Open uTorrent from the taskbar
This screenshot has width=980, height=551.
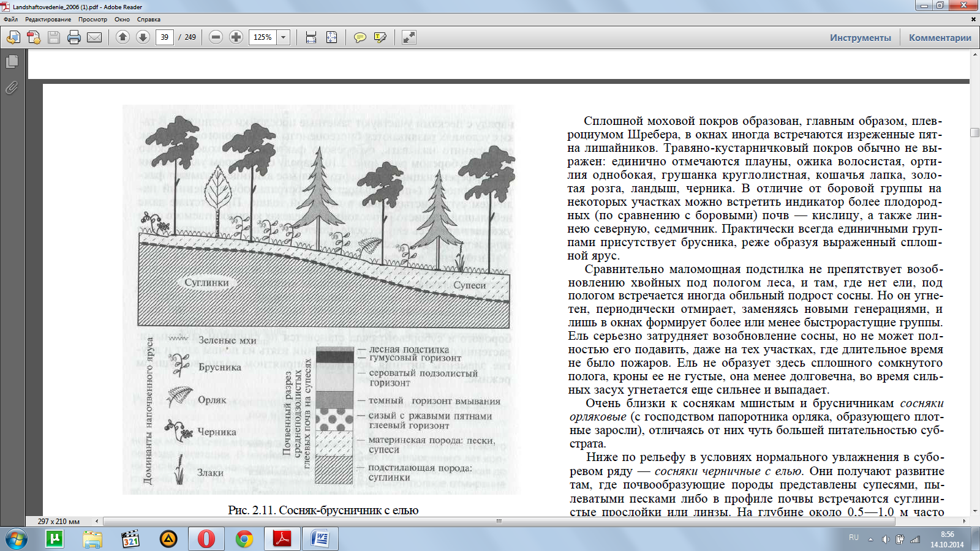pyautogui.click(x=55, y=539)
